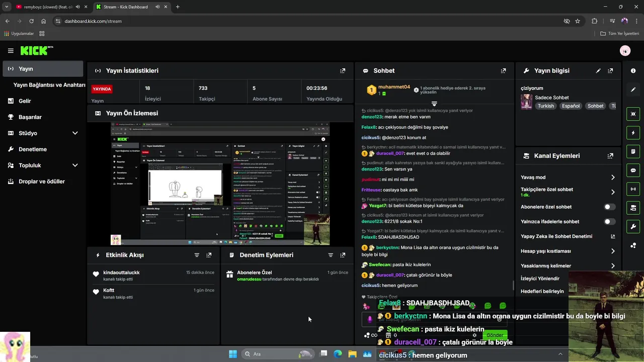This screenshot has width=644, height=362.
Task: Click İzleyici Yönlendir action
Action: click(x=540, y=279)
